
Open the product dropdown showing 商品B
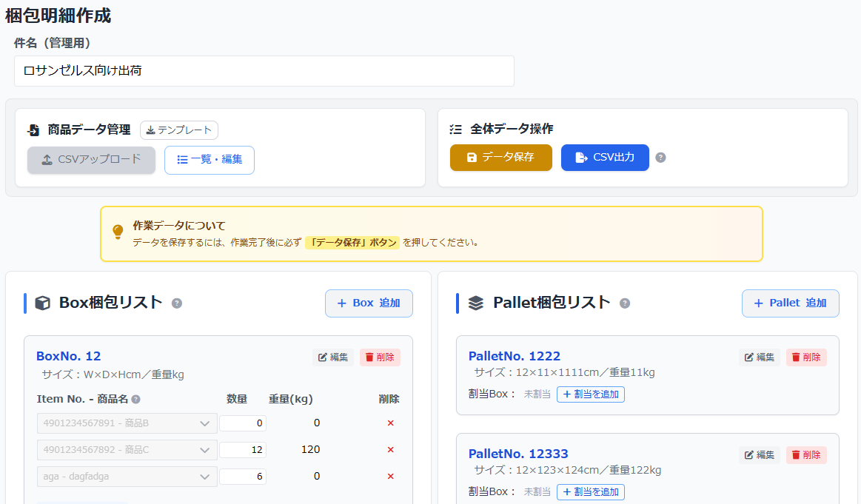[127, 423]
